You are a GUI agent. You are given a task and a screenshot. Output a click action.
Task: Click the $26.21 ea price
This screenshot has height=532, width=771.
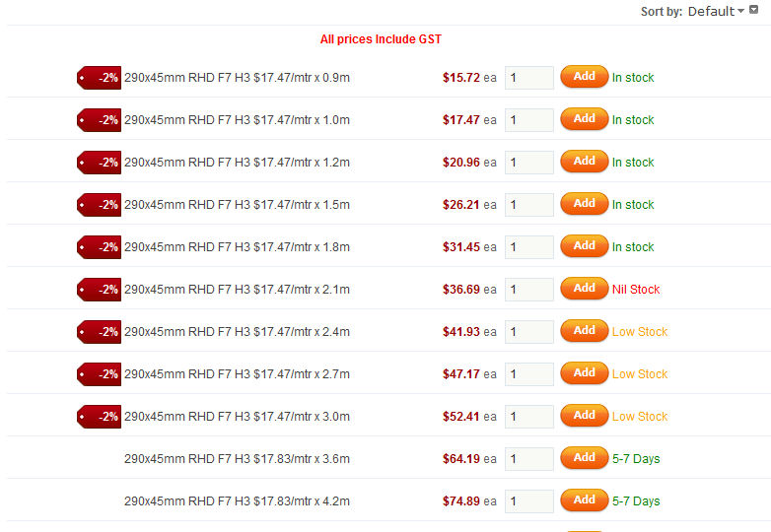pos(469,205)
